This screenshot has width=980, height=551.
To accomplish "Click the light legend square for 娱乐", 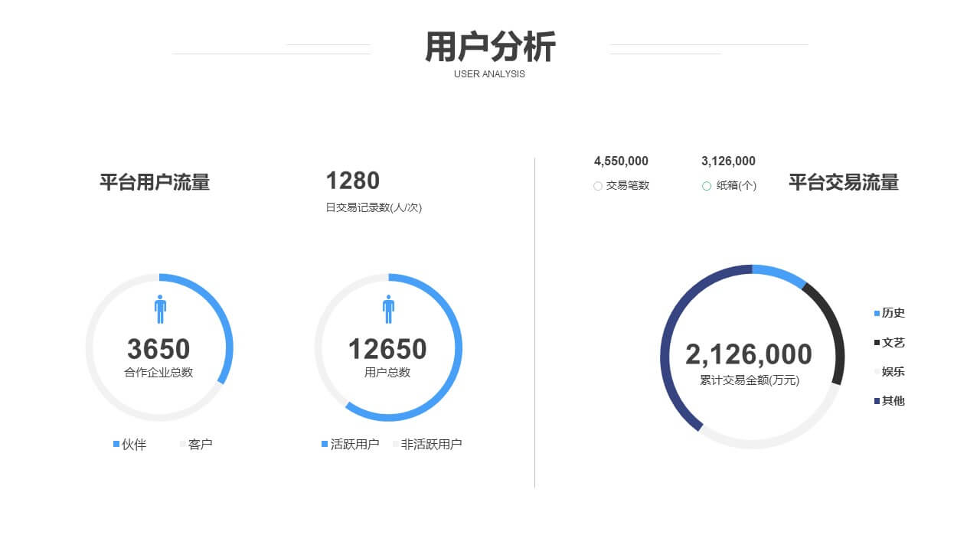I will (x=877, y=372).
